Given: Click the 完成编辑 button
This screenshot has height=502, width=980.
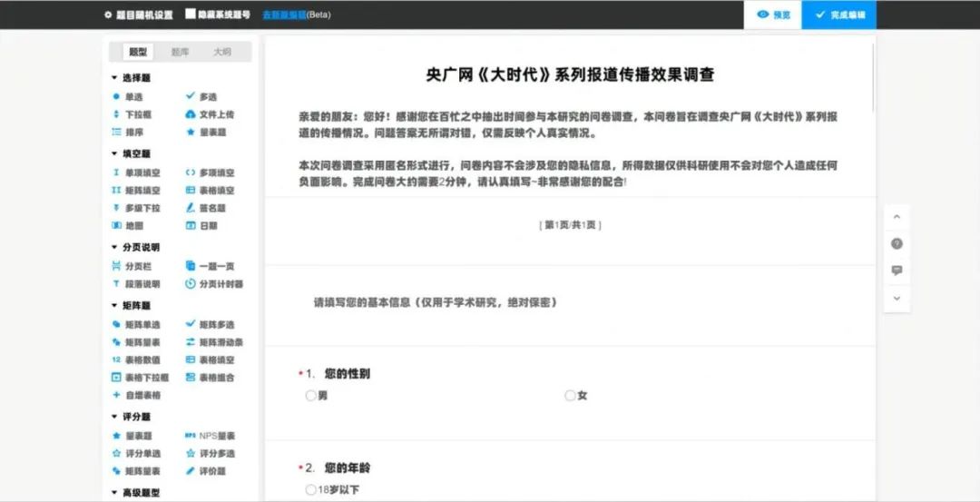Looking at the screenshot, I should [839, 15].
